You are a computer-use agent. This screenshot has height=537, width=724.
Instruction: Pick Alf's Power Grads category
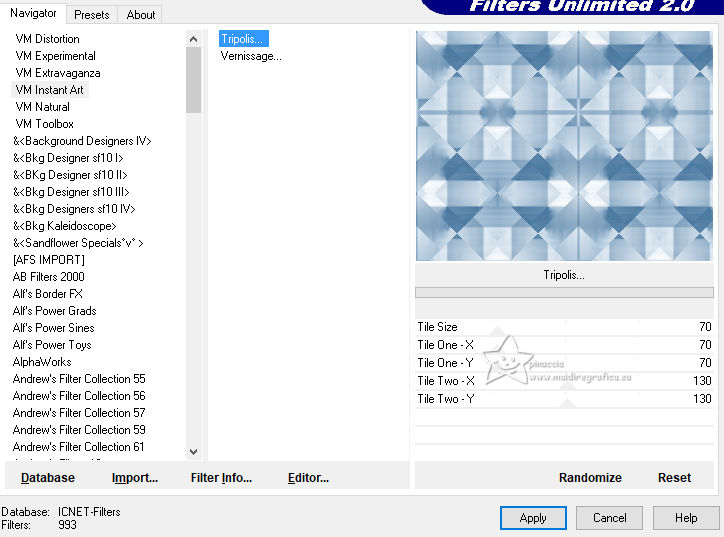[x=54, y=311]
